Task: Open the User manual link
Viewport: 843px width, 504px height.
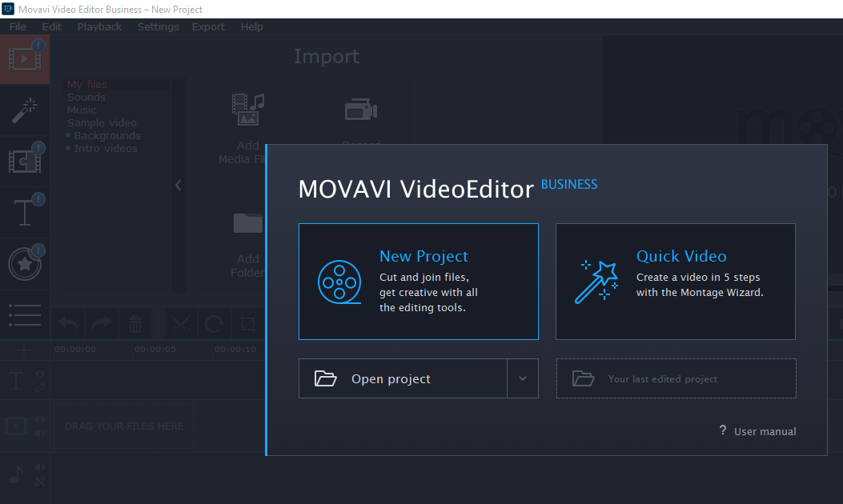Action: pyautogui.click(x=764, y=431)
